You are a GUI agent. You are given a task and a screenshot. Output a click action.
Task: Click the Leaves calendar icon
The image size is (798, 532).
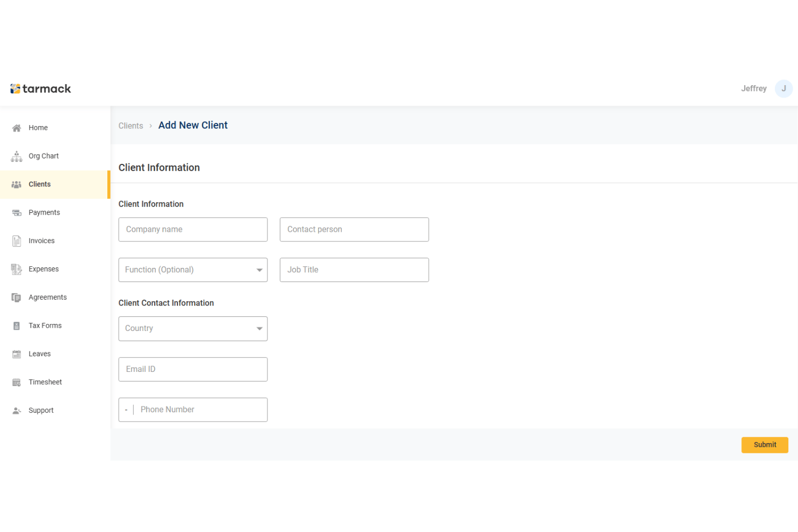[x=17, y=354]
